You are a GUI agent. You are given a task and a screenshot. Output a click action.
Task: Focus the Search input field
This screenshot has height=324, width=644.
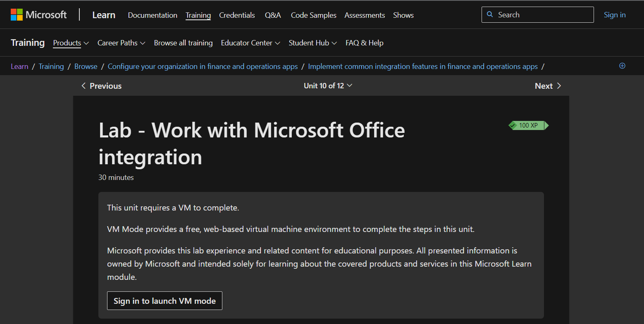pos(537,15)
